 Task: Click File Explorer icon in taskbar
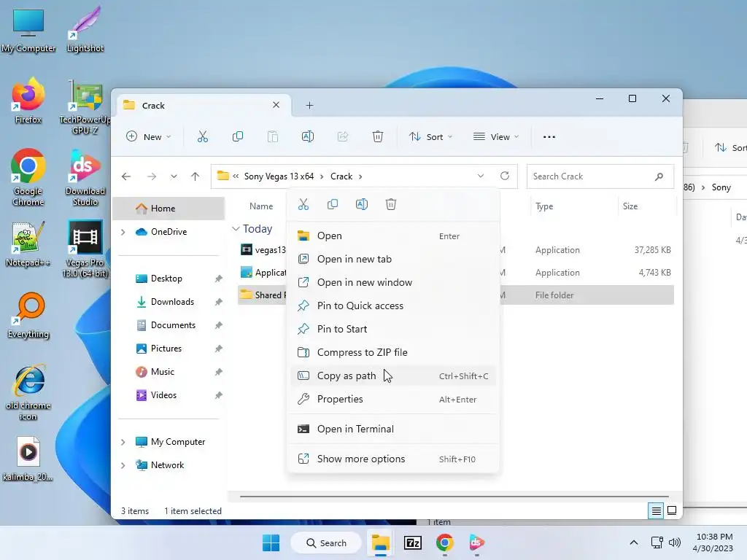pyautogui.click(x=380, y=542)
